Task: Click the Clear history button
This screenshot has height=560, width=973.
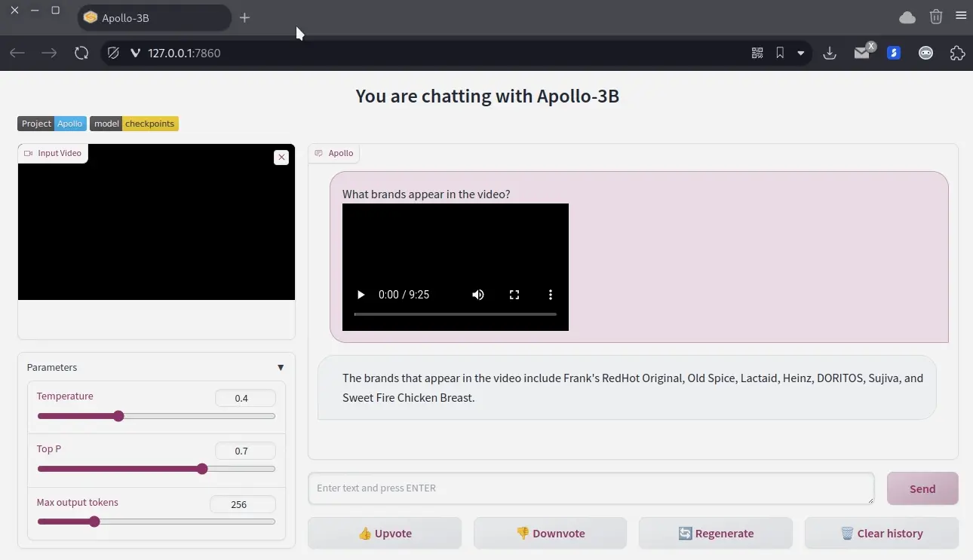Action: 882,533
